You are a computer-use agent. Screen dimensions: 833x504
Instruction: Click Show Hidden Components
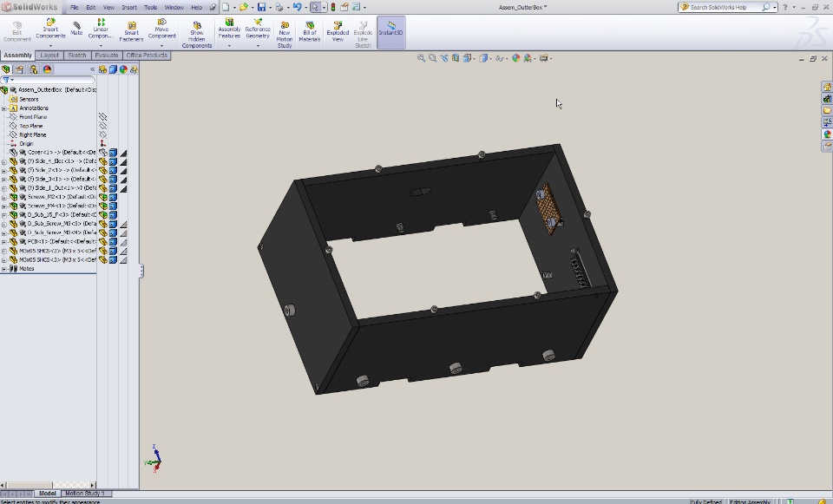(x=197, y=35)
